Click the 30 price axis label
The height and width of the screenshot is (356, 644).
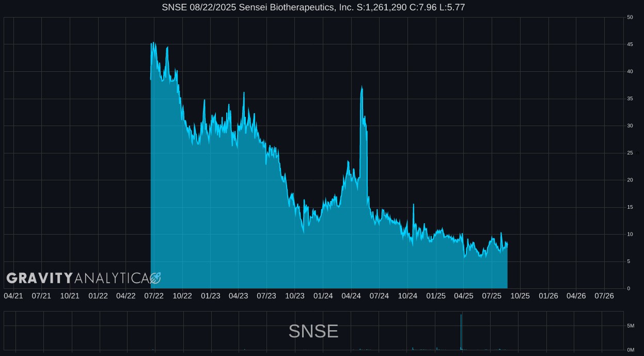[630, 126]
